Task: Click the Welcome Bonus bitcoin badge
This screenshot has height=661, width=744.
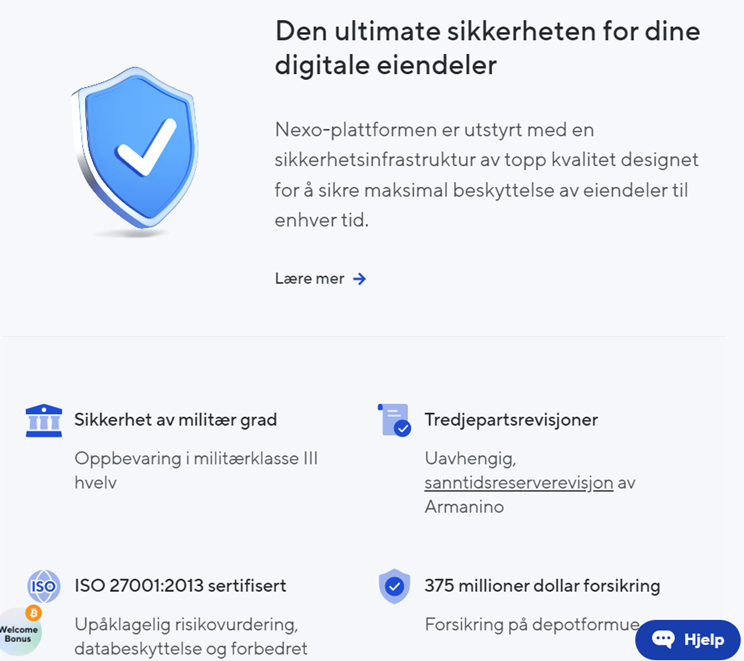Action: tap(20, 631)
